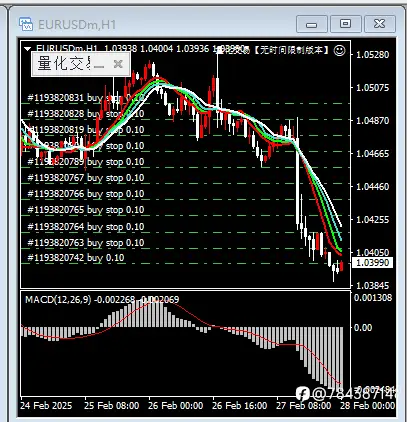The image size is (407, 422).
Task: Click MACD scale value 0.001308
Action: [x=373, y=298]
